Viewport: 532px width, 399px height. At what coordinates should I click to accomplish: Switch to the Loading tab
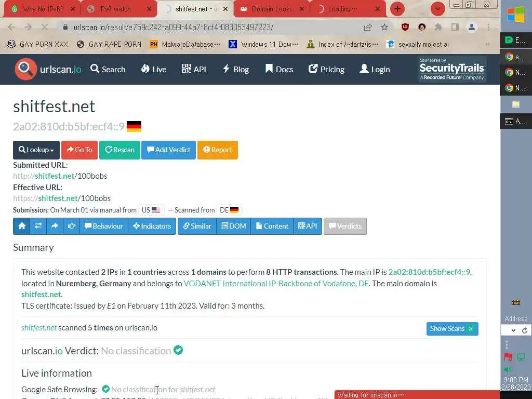348,9
